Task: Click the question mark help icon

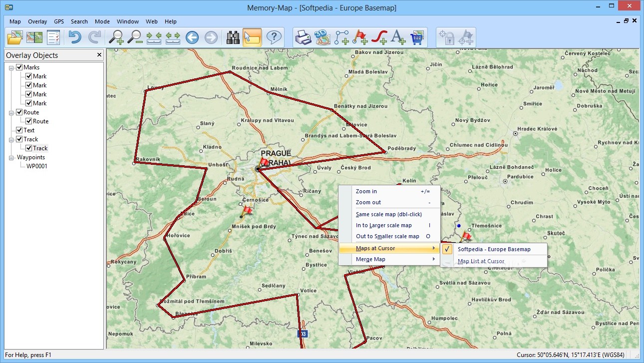Action: [274, 37]
